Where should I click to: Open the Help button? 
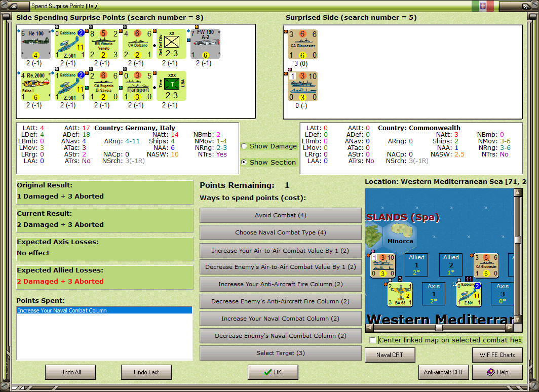coord(497,372)
